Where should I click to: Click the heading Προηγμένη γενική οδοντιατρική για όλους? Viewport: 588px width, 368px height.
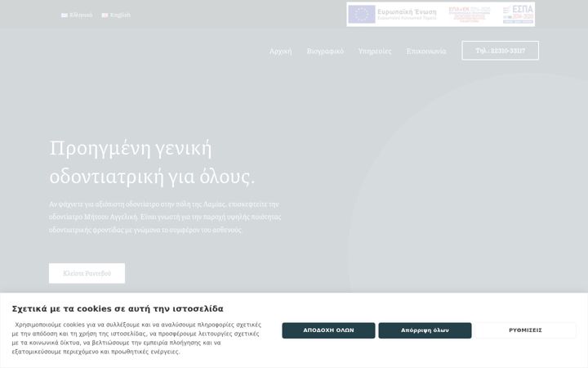(x=152, y=162)
